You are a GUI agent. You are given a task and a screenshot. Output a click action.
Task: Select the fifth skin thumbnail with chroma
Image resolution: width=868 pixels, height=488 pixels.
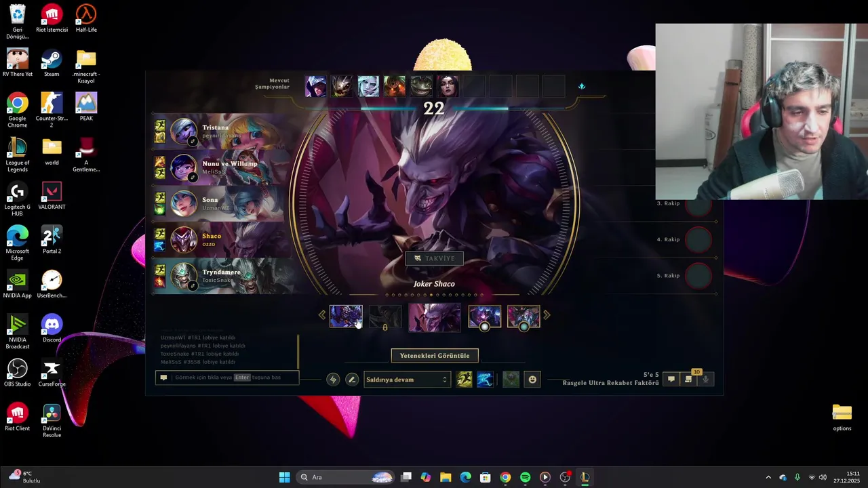pyautogui.click(x=524, y=316)
